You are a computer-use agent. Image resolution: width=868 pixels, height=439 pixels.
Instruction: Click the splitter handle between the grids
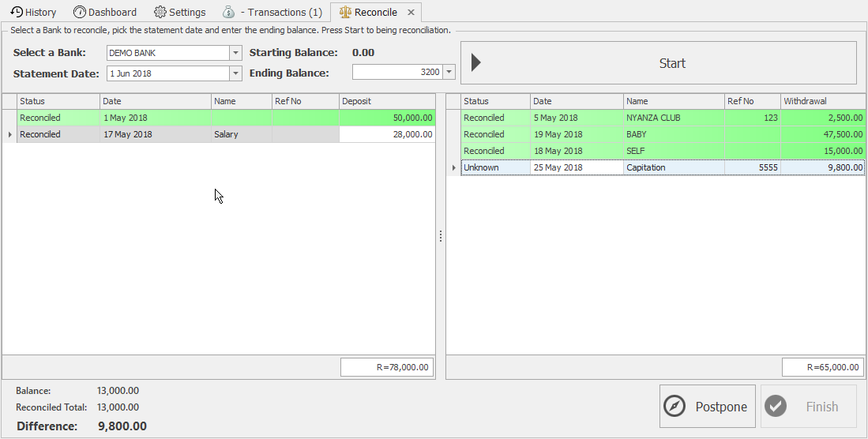[441, 236]
